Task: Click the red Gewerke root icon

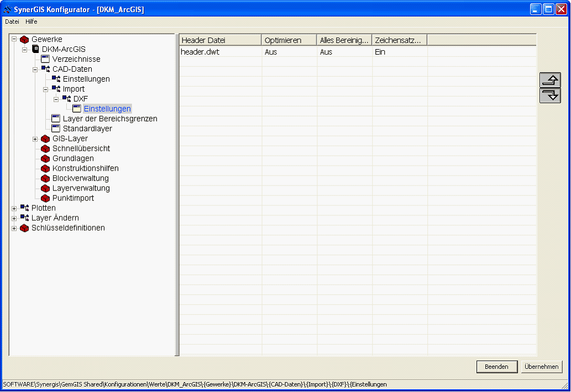Action: (24, 39)
